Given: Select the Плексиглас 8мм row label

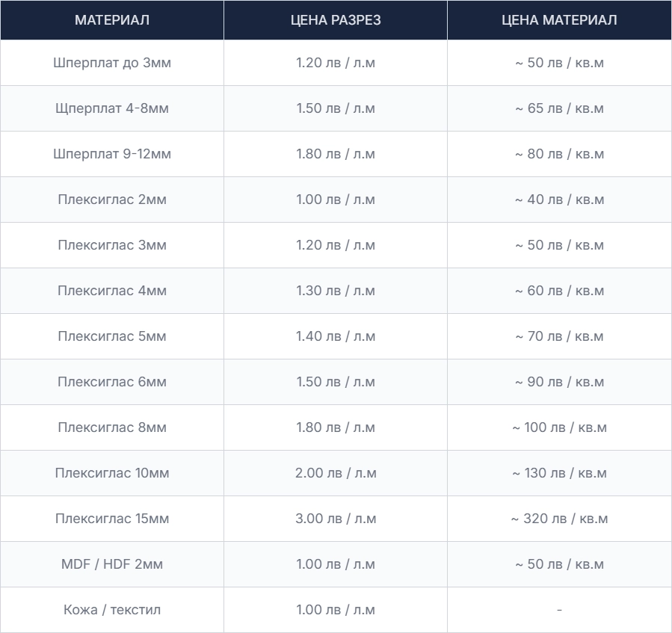Looking at the screenshot, I should coord(112,427).
